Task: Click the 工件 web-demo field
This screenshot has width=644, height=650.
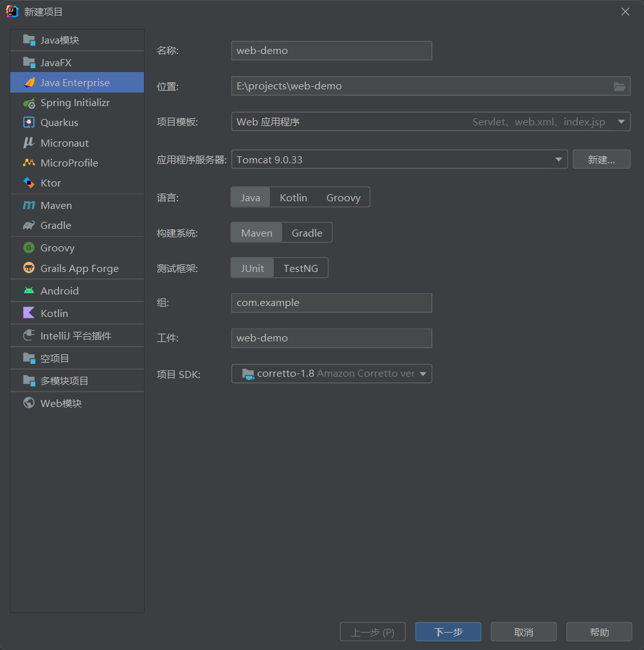Action: pos(332,338)
